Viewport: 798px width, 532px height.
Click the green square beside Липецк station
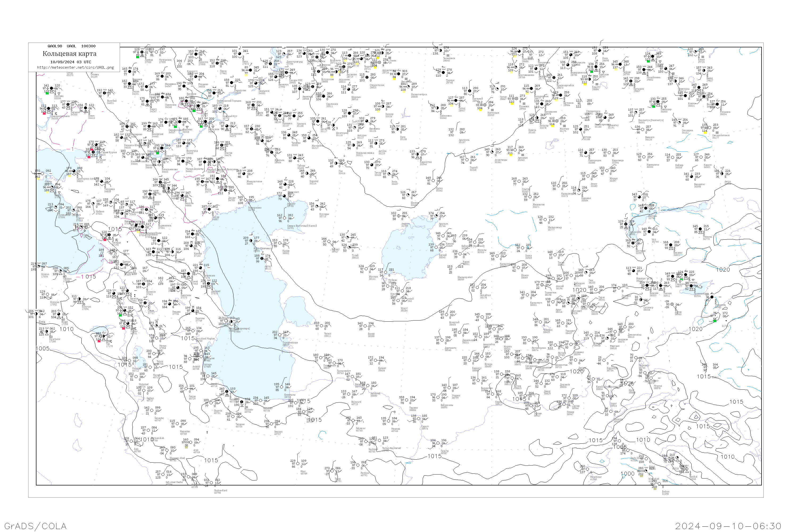pos(138,57)
